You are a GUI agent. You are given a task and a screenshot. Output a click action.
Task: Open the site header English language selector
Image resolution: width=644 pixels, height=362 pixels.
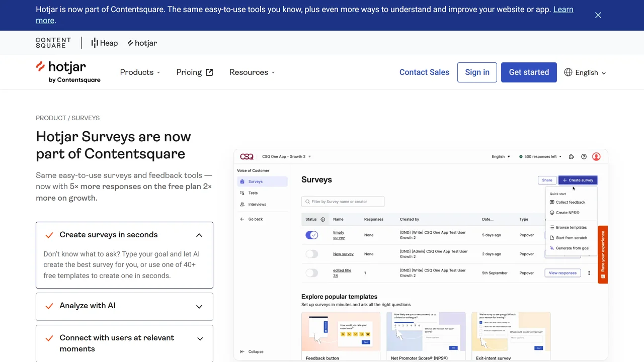point(585,72)
